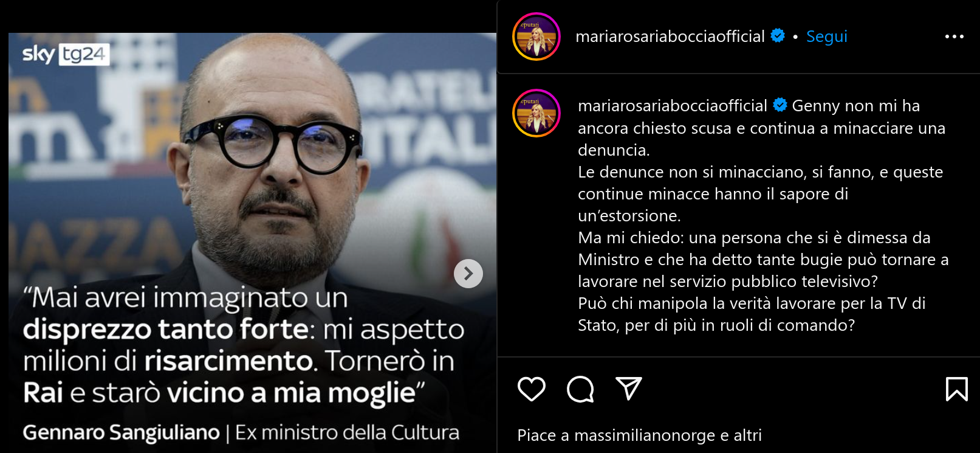Viewport: 980px width, 453px height.
Task: Open massimilianonorge's profile from the likes line
Action: click(x=645, y=435)
